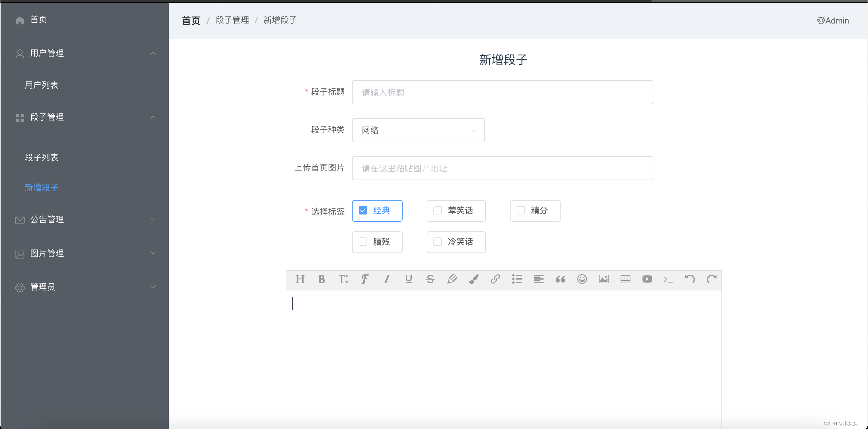868x429 pixels.
Task: Open the 用户列表 sidebar menu item
Action: tap(42, 85)
